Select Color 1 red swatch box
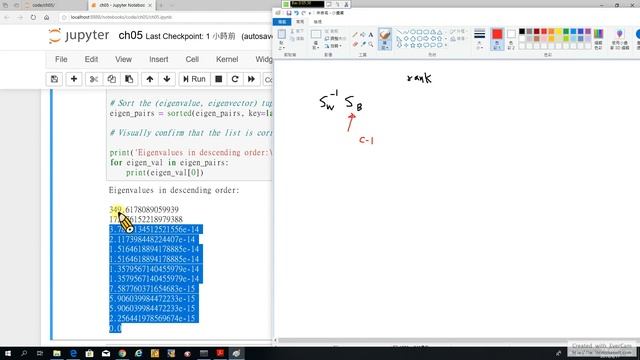Image resolution: width=640 pixels, height=360 pixels. [x=497, y=39]
